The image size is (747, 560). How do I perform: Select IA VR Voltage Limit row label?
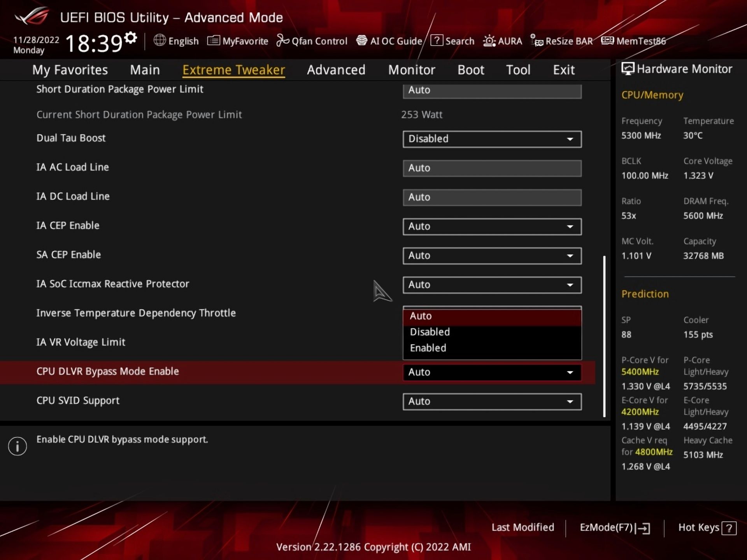[81, 342]
